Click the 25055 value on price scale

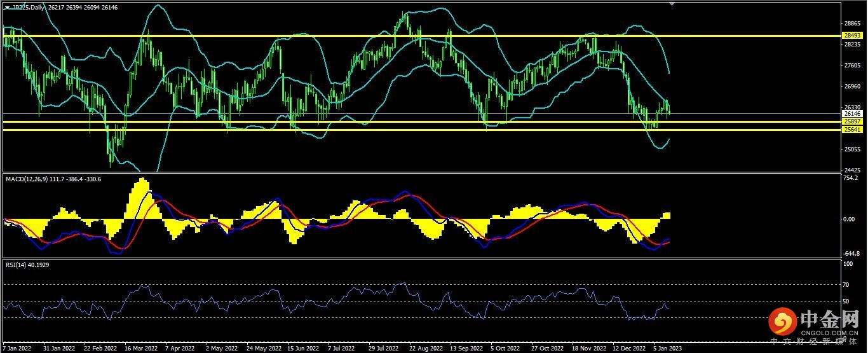tap(851, 149)
